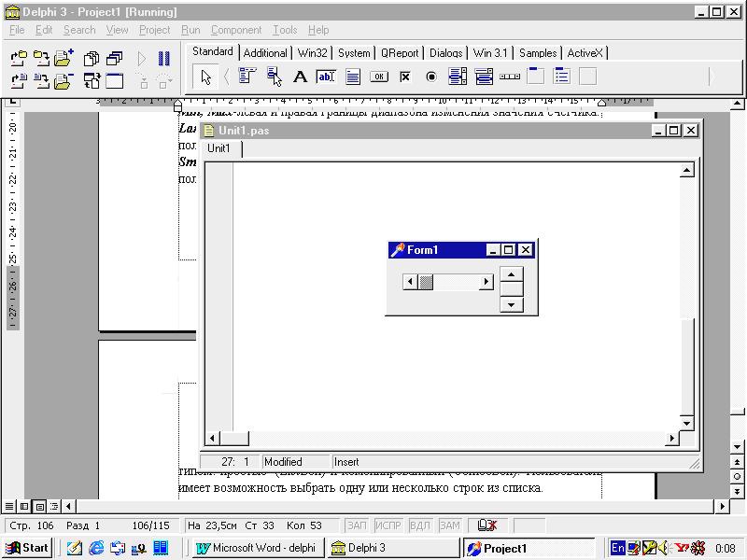Viewport: 747px width, 560px height.
Task: Select the Panel component icon
Action: [588, 77]
